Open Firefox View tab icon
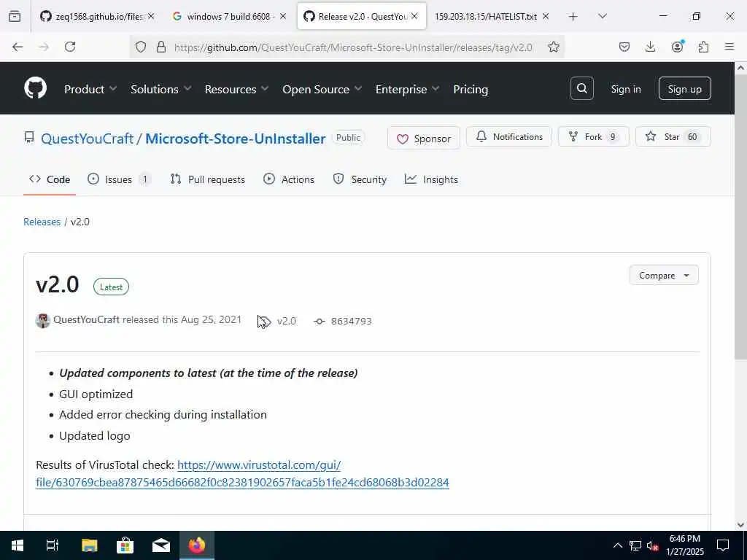 [15, 16]
